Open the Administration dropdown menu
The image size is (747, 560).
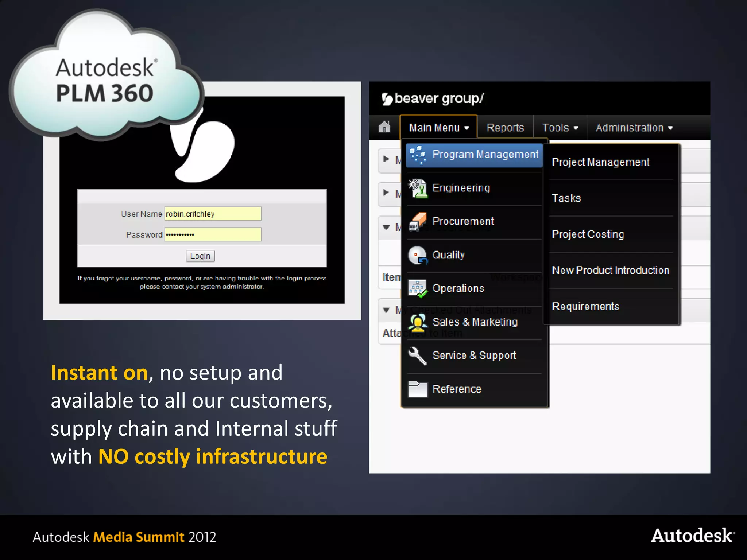pyautogui.click(x=634, y=128)
